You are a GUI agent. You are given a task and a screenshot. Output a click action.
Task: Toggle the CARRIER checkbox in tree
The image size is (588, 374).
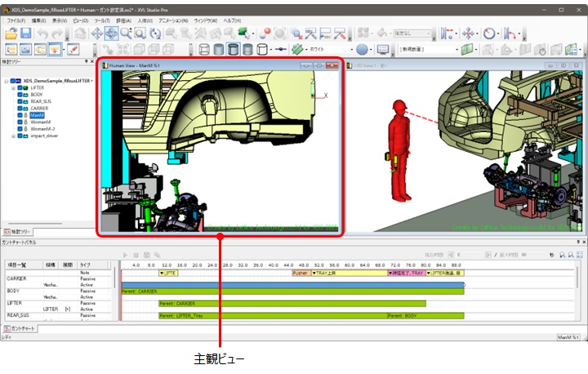(x=21, y=109)
